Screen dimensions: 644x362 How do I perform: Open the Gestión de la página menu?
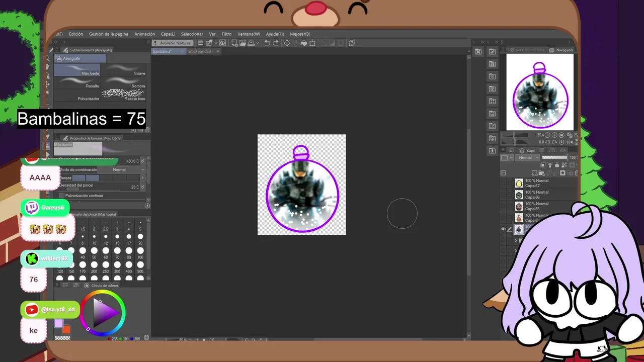(x=109, y=34)
